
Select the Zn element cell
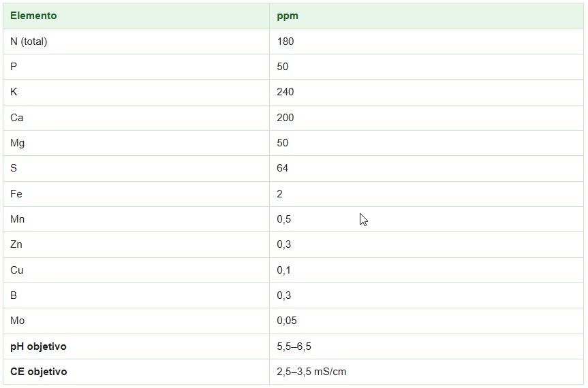point(16,244)
